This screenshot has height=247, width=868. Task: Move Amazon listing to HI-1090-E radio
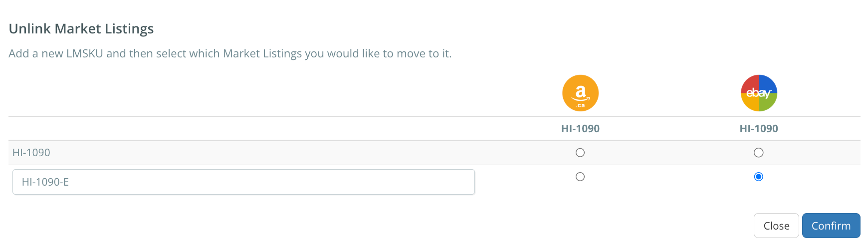[x=580, y=177]
